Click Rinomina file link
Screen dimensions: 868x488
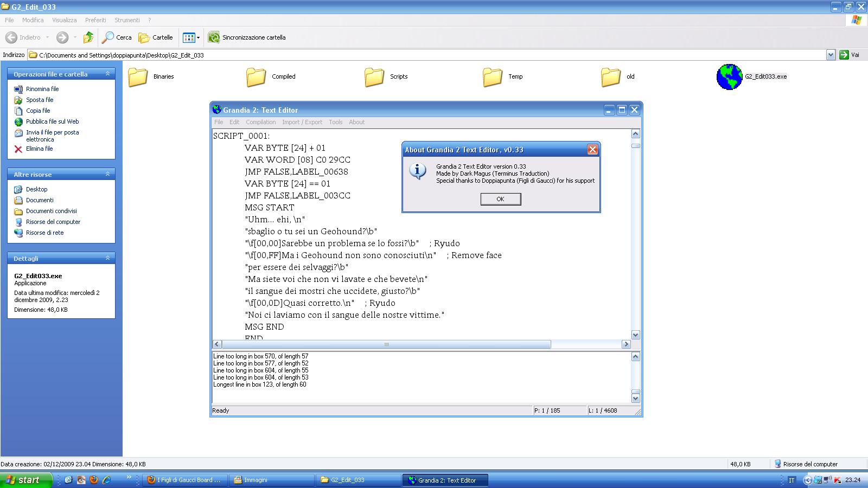coord(42,89)
